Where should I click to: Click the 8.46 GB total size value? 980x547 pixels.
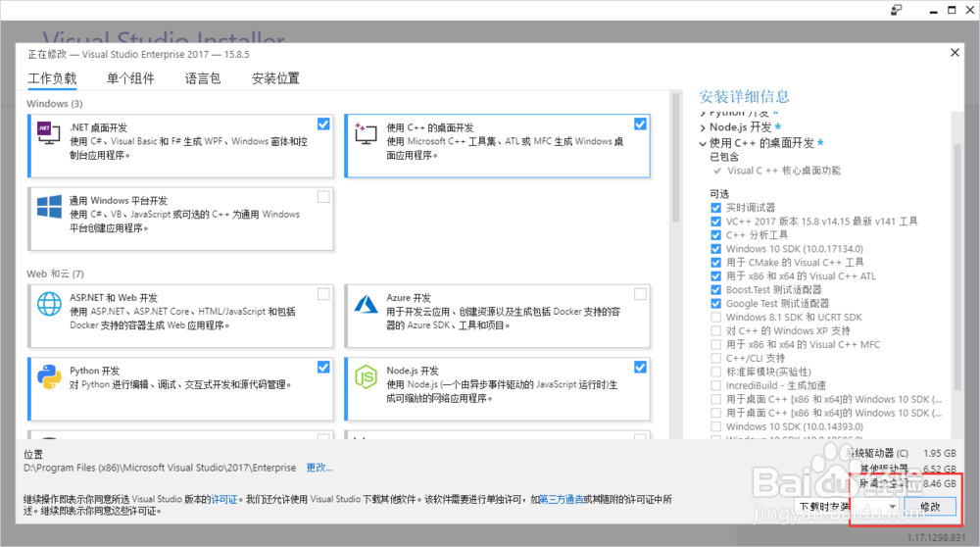[x=940, y=484]
